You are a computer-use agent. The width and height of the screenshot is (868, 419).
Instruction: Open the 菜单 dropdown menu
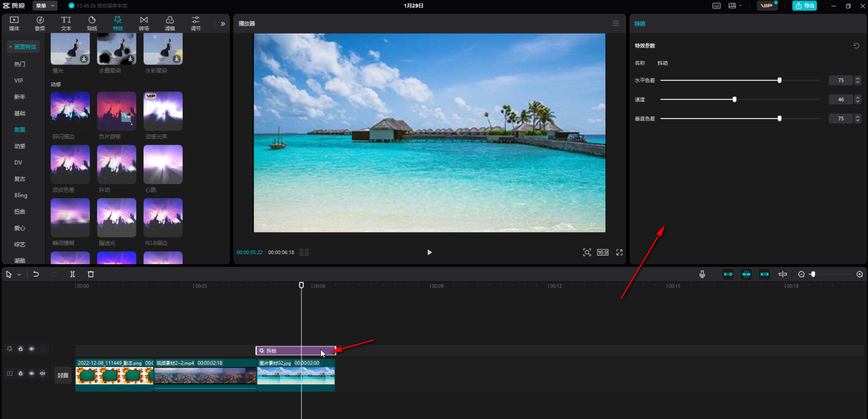tap(45, 6)
